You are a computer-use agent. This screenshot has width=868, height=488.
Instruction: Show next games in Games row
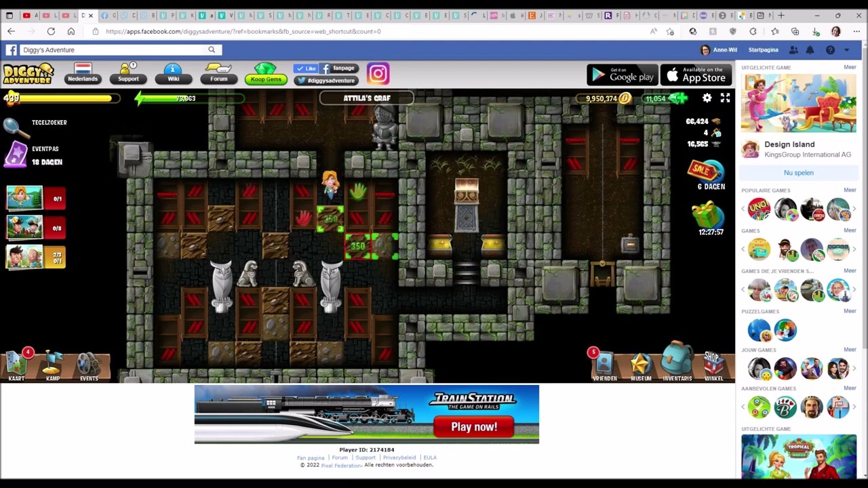pyautogui.click(x=854, y=249)
